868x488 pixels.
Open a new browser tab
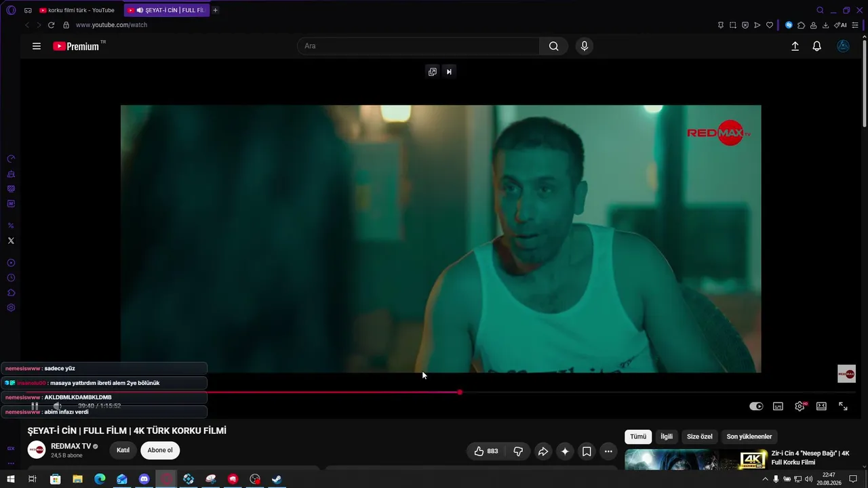[216, 10]
